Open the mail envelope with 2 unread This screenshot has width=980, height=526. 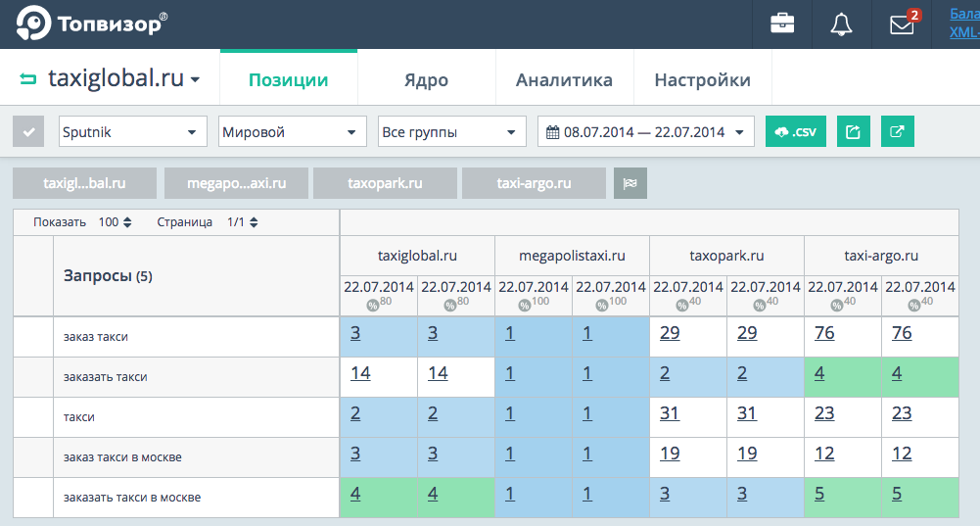pyautogui.click(x=903, y=24)
